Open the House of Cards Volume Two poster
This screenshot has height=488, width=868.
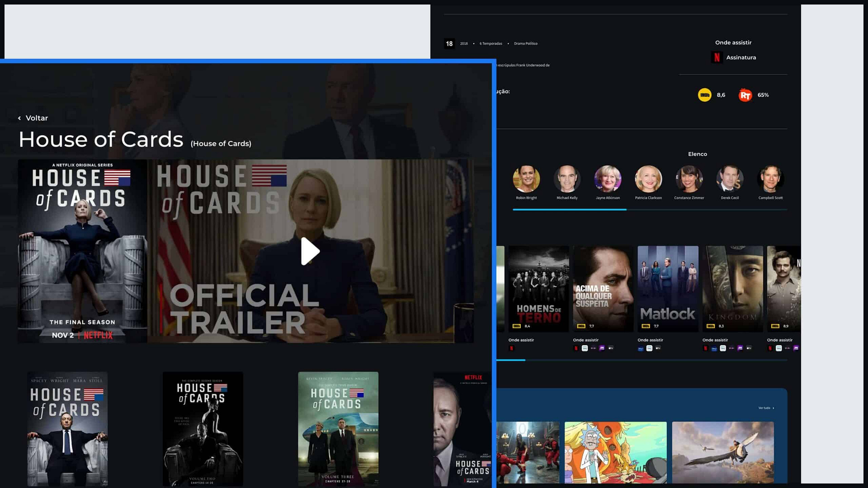pyautogui.click(x=203, y=429)
